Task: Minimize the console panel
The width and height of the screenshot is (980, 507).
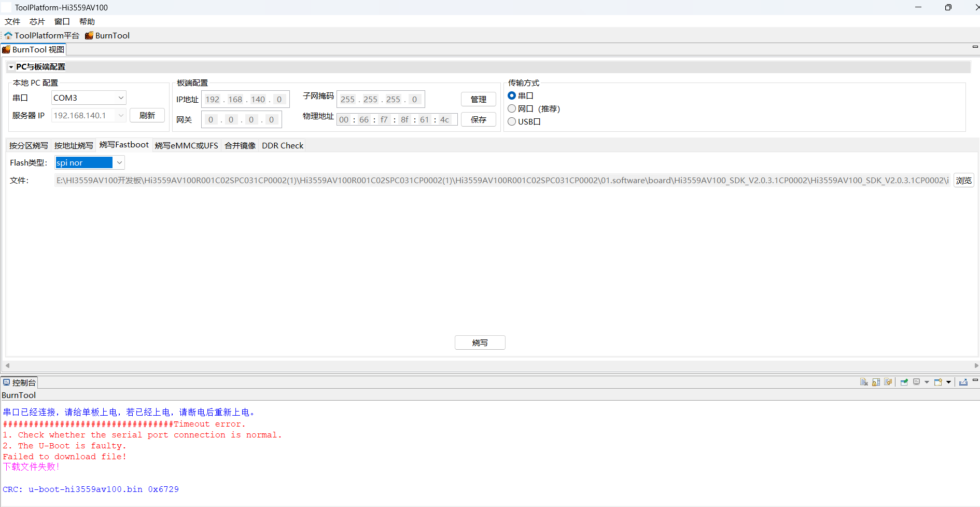Action: [x=975, y=380]
